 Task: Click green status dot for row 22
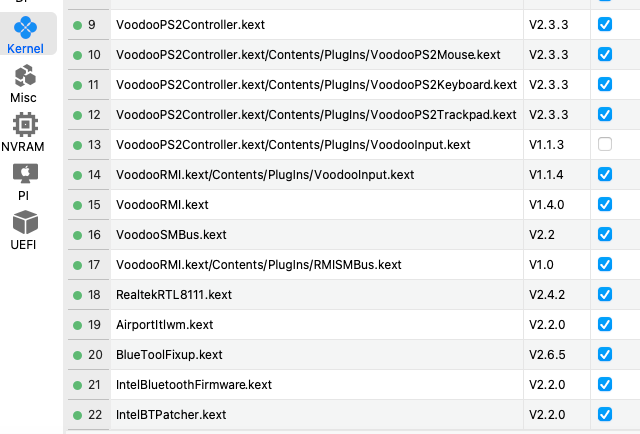click(78, 415)
